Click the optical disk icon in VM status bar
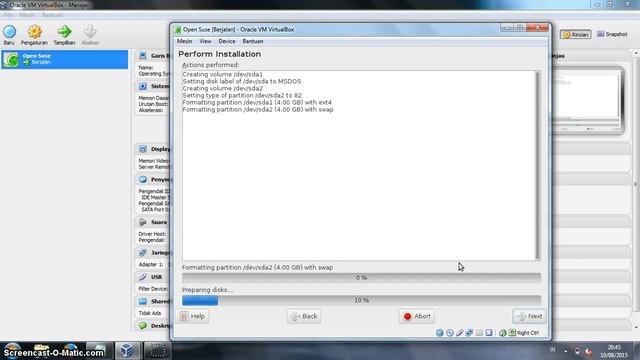Viewport: 640px width, 360px height. [x=449, y=333]
